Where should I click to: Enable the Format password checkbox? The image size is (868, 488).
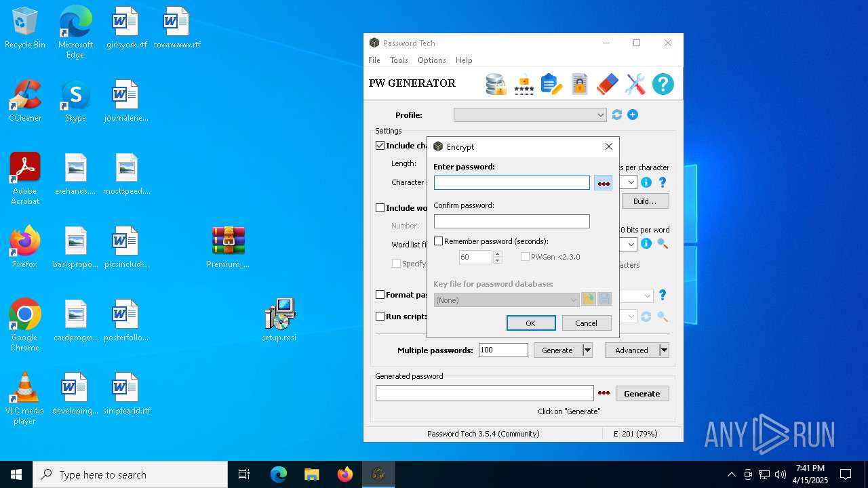tap(380, 295)
